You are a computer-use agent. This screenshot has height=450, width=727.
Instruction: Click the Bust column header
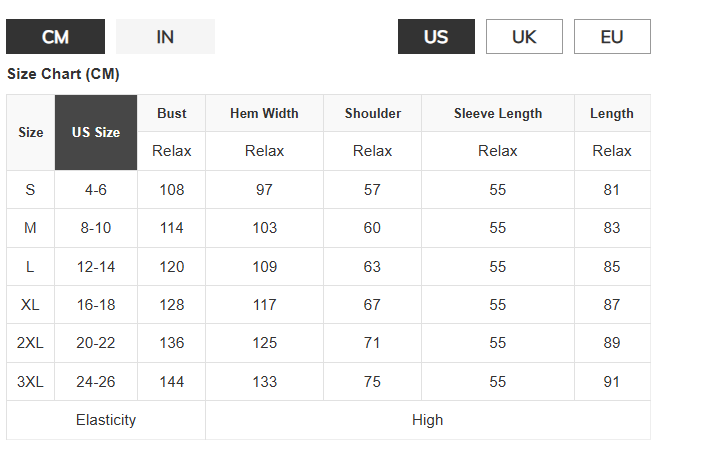[x=172, y=113]
